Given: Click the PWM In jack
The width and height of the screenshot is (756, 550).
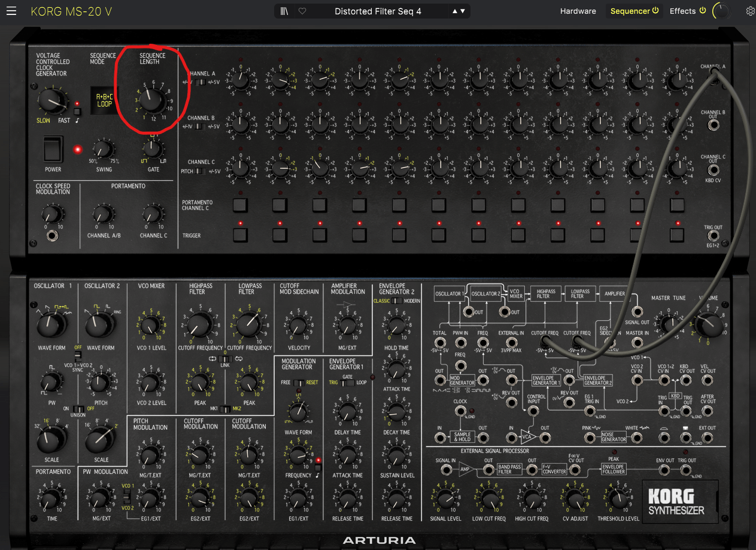Looking at the screenshot, I should click(462, 344).
